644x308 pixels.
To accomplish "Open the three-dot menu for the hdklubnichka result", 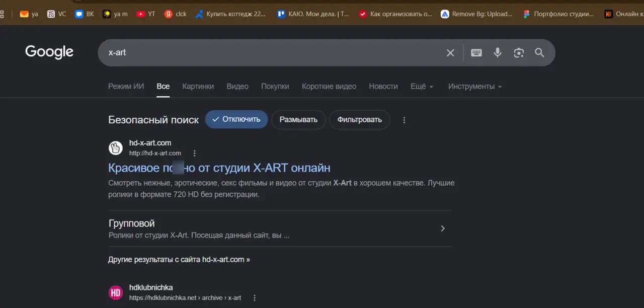I will [x=255, y=298].
